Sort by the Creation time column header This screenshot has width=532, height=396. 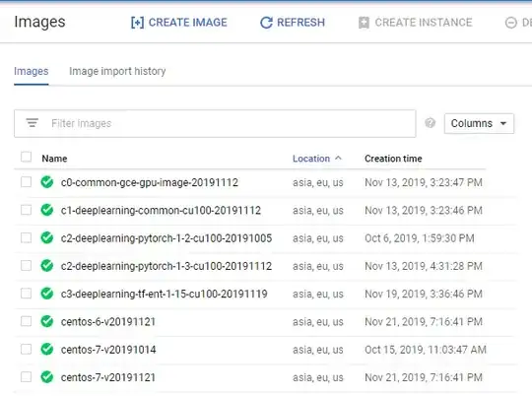tap(393, 159)
